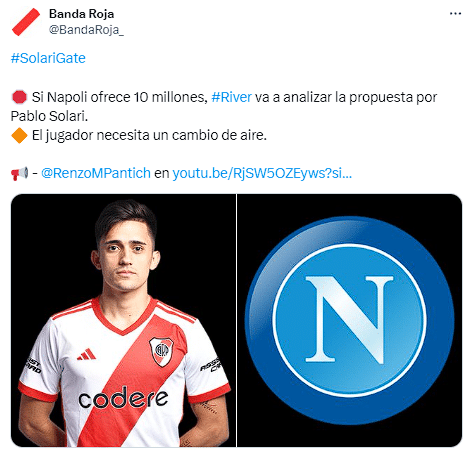Click the red stop sign emoji
Image resolution: width=472 pixels, height=456 pixels.
coord(19,97)
